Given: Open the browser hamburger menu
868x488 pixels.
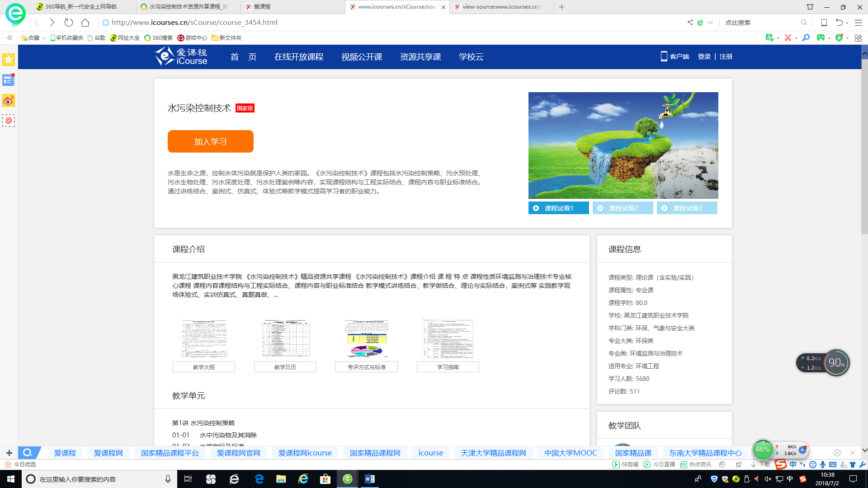Looking at the screenshot, I should pyautogui.click(x=858, y=22).
